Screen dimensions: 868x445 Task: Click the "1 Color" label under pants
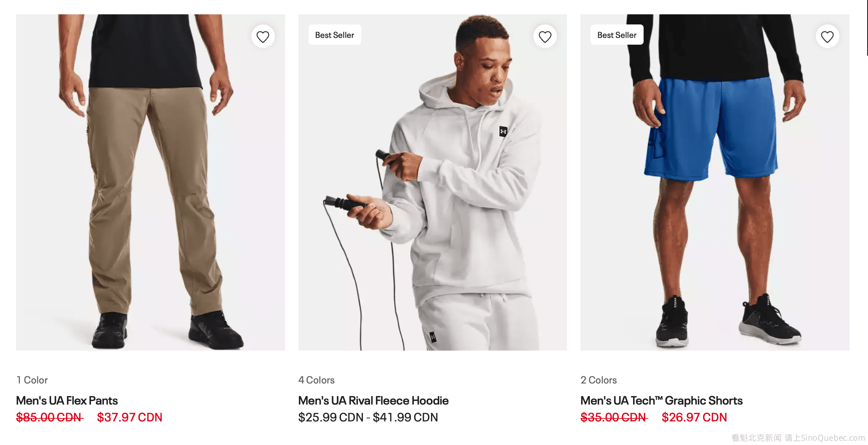pos(32,380)
